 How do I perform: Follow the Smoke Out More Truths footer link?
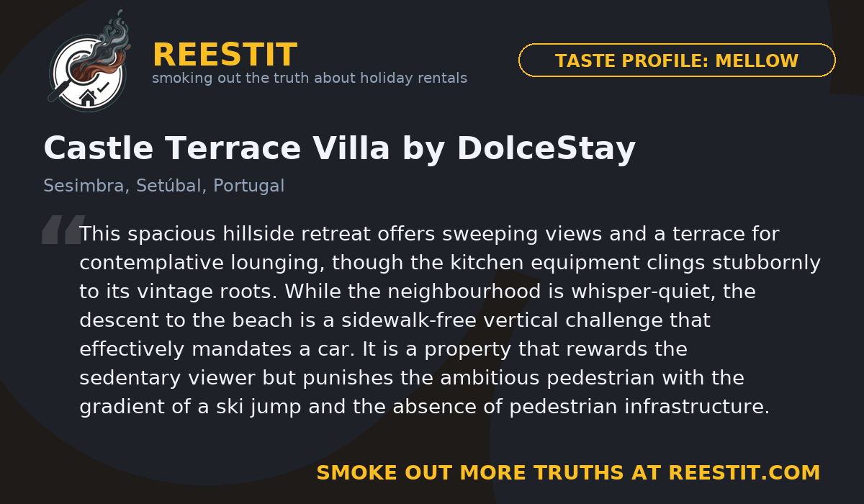[x=567, y=473]
